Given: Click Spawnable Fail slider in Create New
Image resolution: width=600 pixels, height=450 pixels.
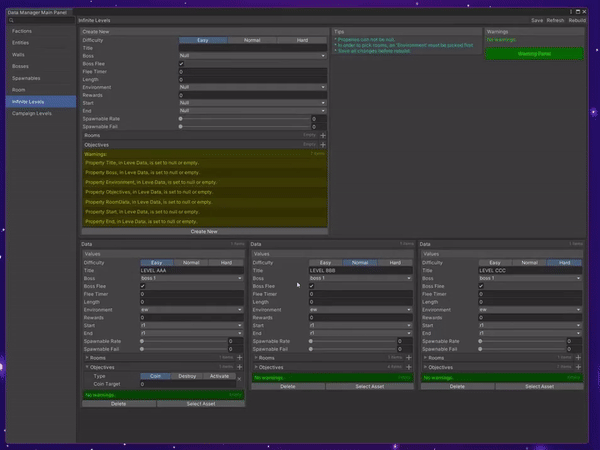Looking at the screenshot, I should 245,127.
